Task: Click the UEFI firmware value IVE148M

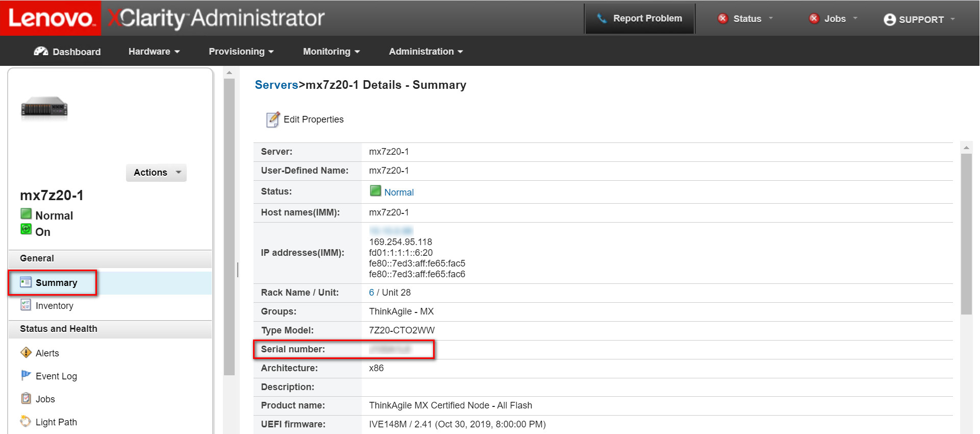Action: 388,424
